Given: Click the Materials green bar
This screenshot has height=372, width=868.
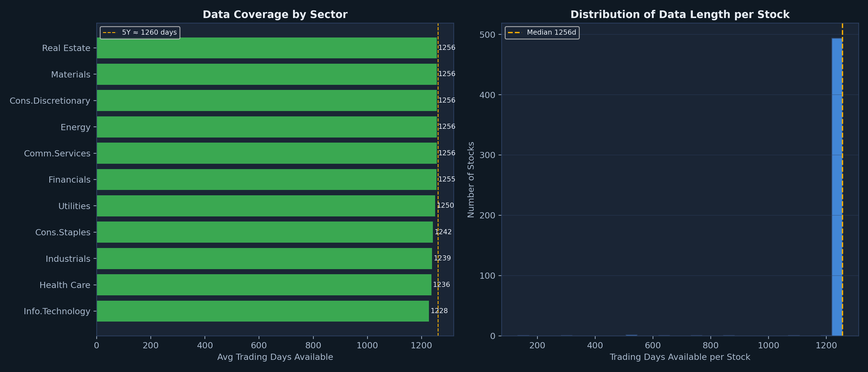Looking at the screenshot, I should tap(267, 74).
